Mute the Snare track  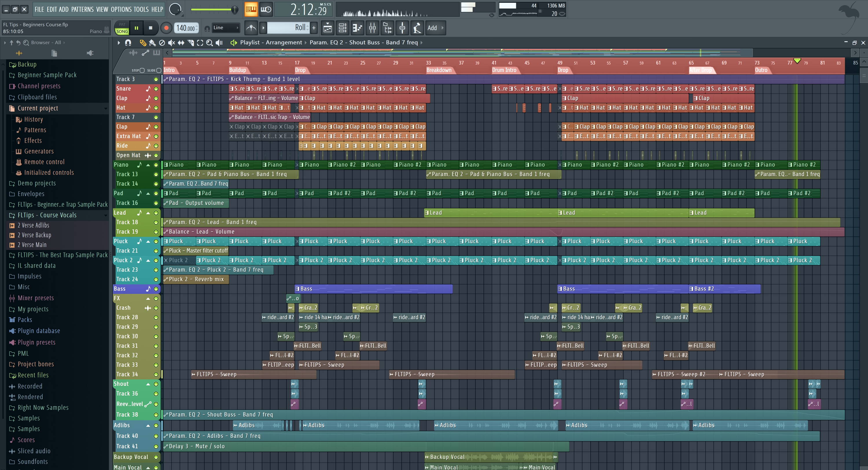click(x=156, y=89)
